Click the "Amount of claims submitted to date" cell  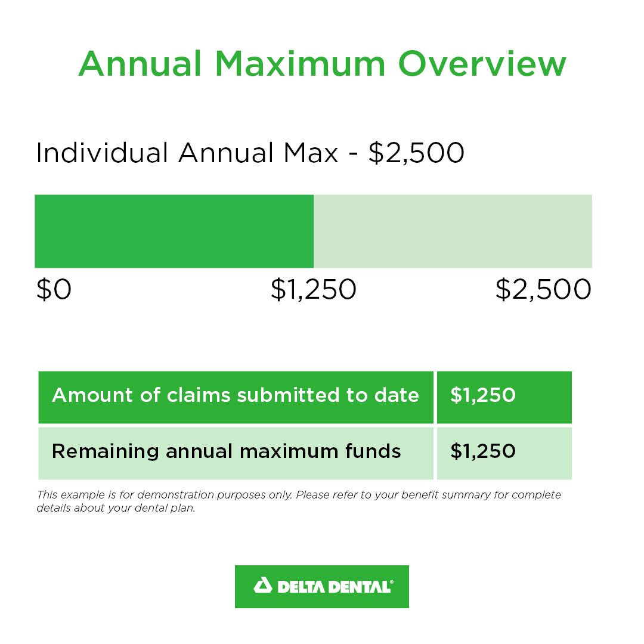[x=236, y=395]
